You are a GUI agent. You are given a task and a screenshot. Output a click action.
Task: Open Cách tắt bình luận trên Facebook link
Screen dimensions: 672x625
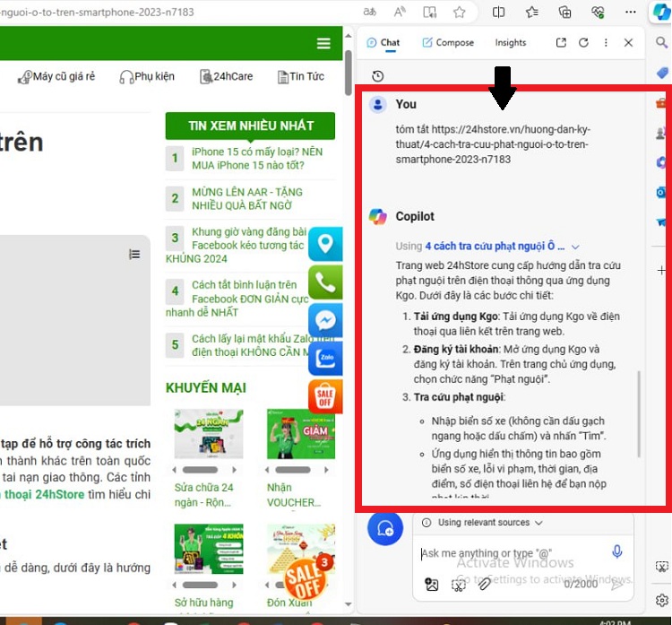237,298
